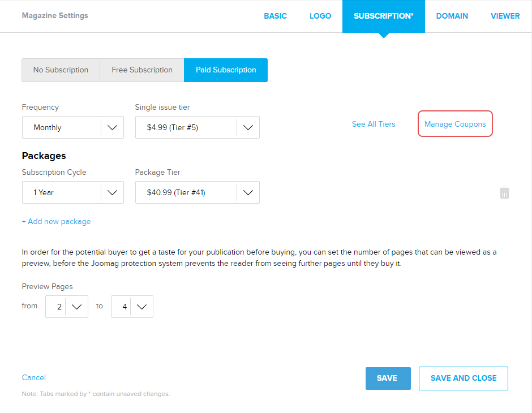Open the LOGO tab
The height and width of the screenshot is (413, 532).
click(320, 16)
